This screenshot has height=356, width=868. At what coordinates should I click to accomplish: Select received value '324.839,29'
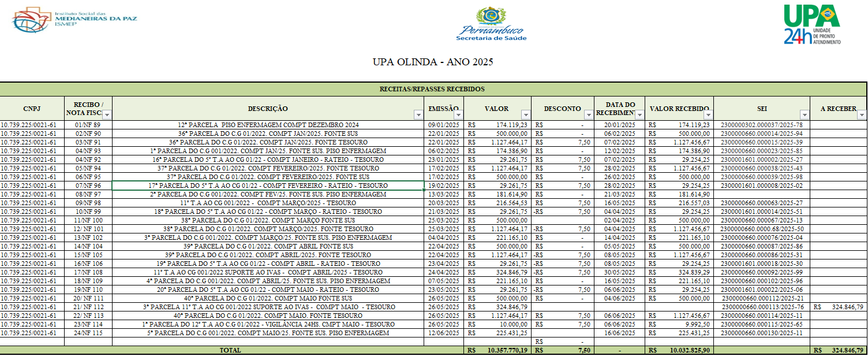tap(679, 272)
